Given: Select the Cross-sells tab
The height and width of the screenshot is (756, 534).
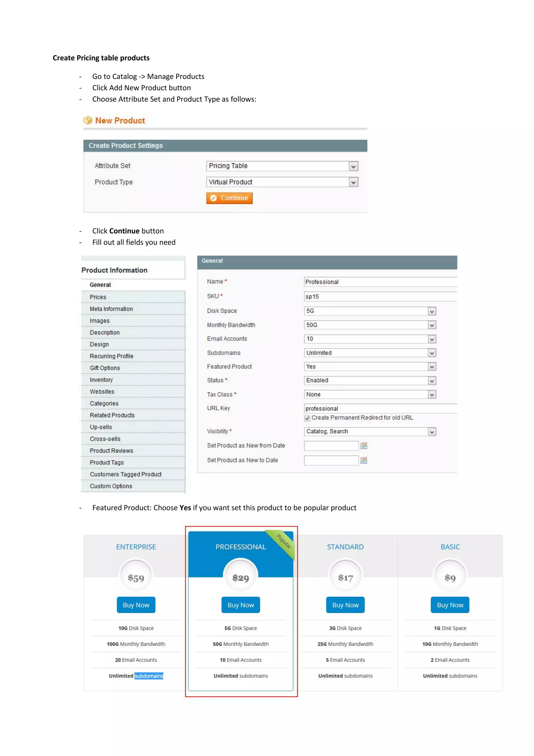Looking at the screenshot, I should (x=133, y=439).
